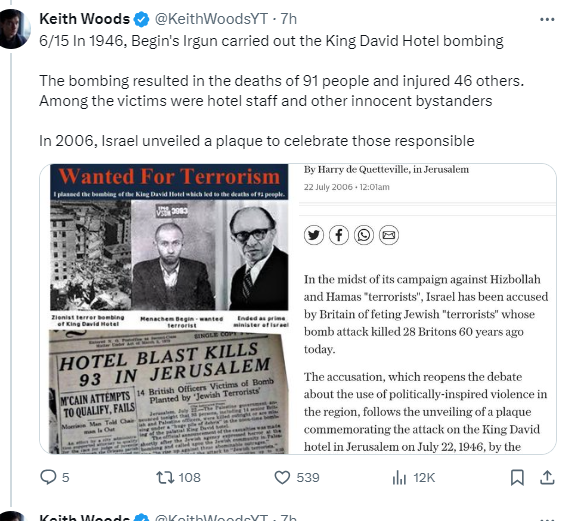Open the Keith Woods display name link

click(84, 19)
